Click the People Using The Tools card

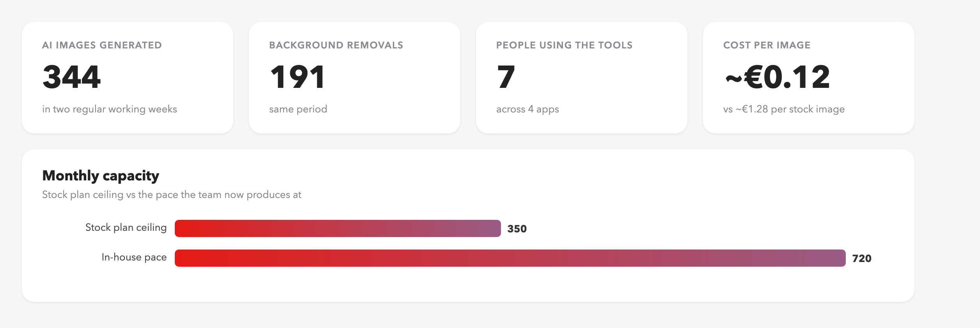(x=582, y=78)
